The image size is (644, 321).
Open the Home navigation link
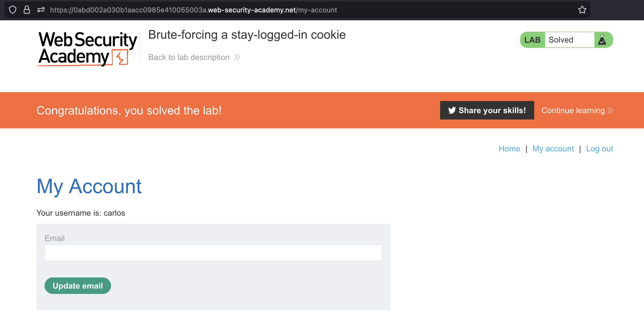click(x=509, y=149)
